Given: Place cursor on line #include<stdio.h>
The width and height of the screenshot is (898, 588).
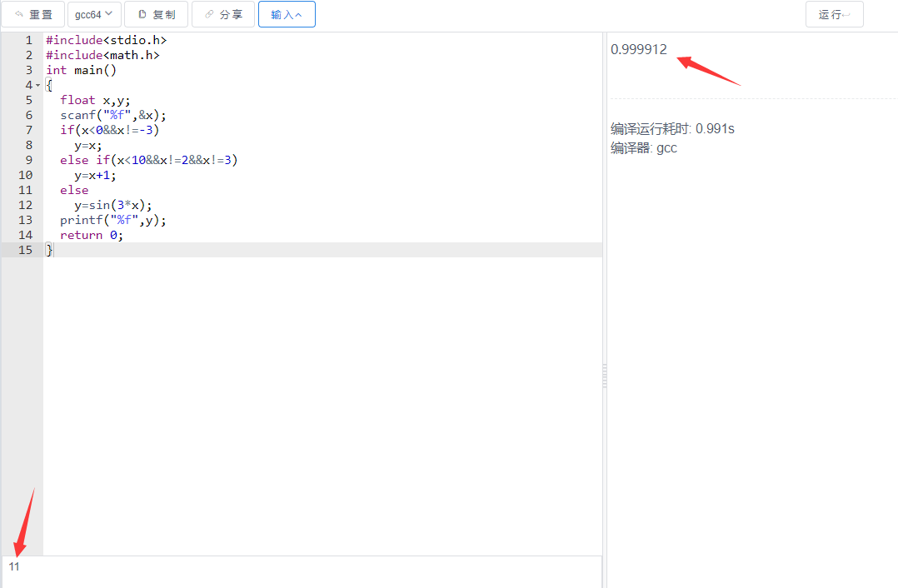Looking at the screenshot, I should 106,40.
